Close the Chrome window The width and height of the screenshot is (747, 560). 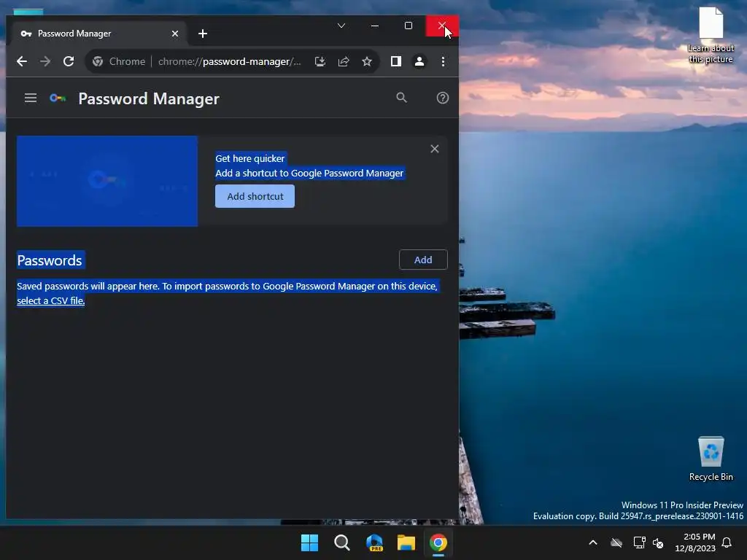pyautogui.click(x=442, y=26)
